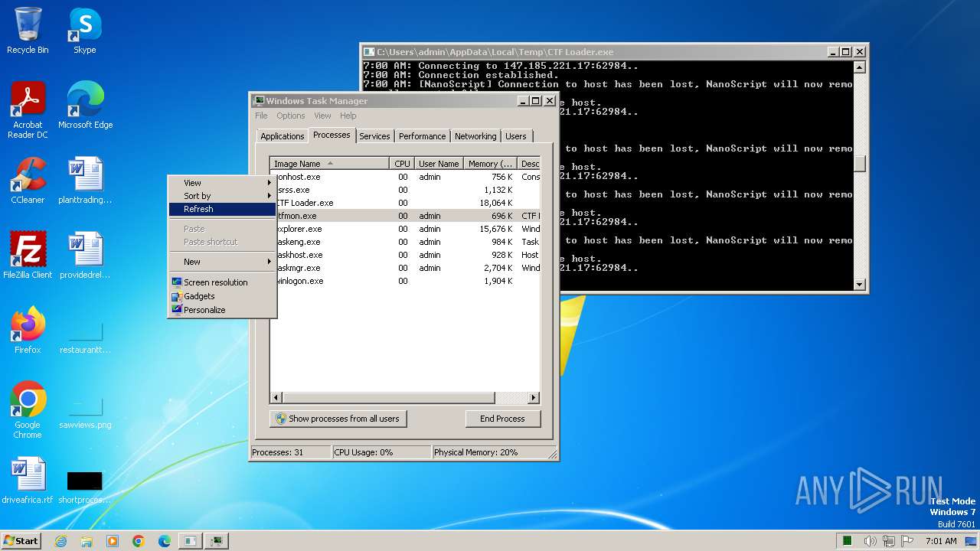The image size is (980, 551).
Task: Select the taskhost.exe process row
Action: point(406,255)
